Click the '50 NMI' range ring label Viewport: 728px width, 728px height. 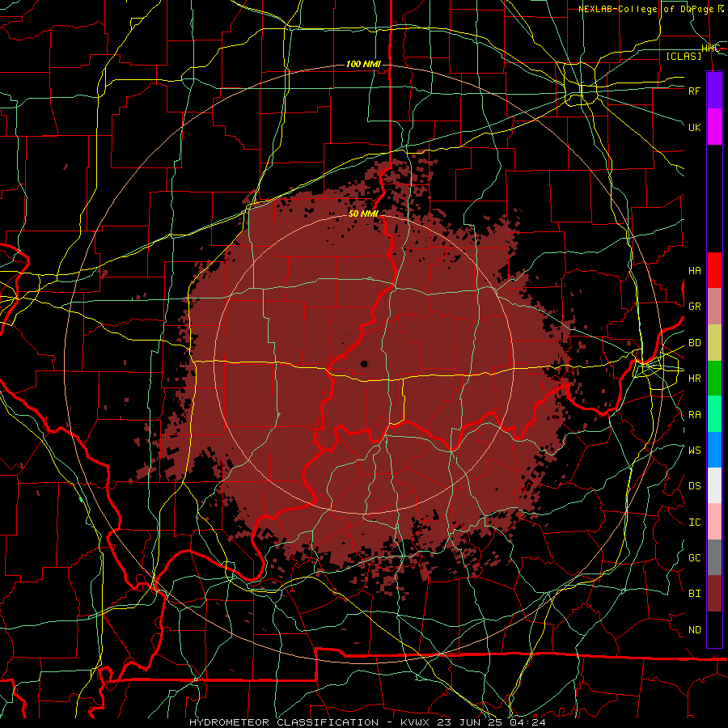click(363, 214)
